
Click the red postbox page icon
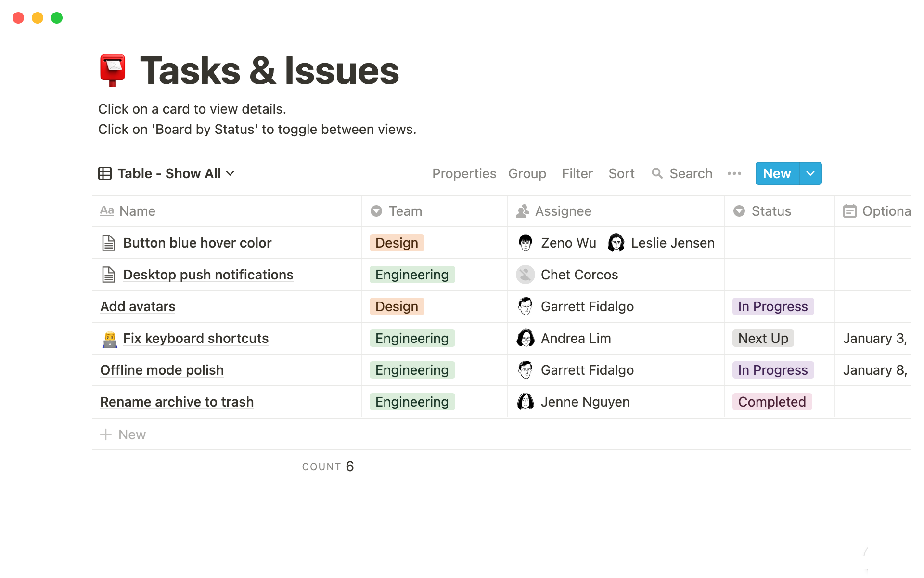pyautogui.click(x=113, y=70)
